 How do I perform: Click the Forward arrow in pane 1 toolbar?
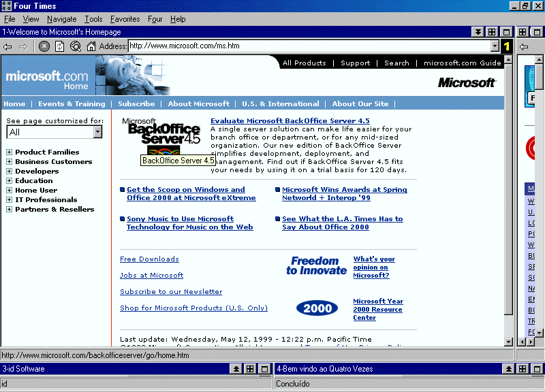(x=23, y=46)
